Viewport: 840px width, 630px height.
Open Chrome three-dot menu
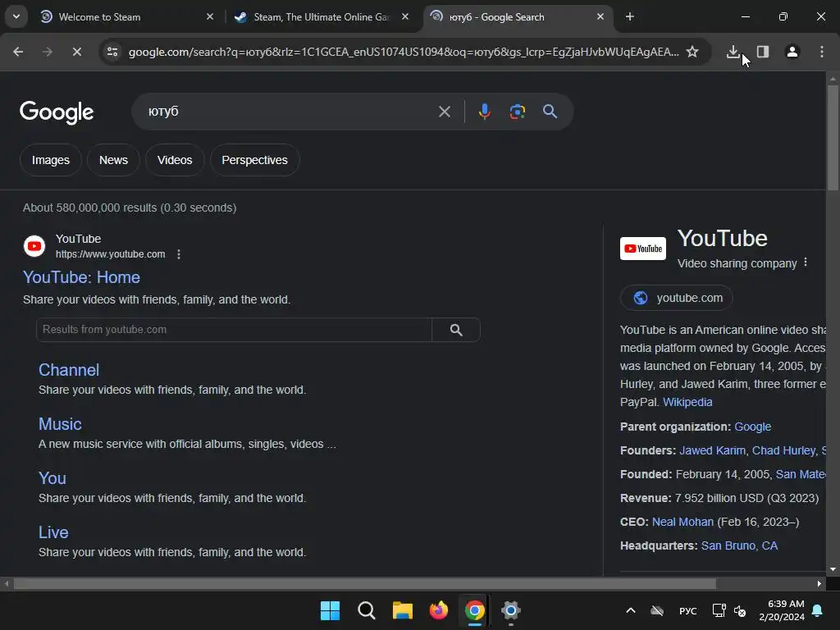pyautogui.click(x=822, y=52)
